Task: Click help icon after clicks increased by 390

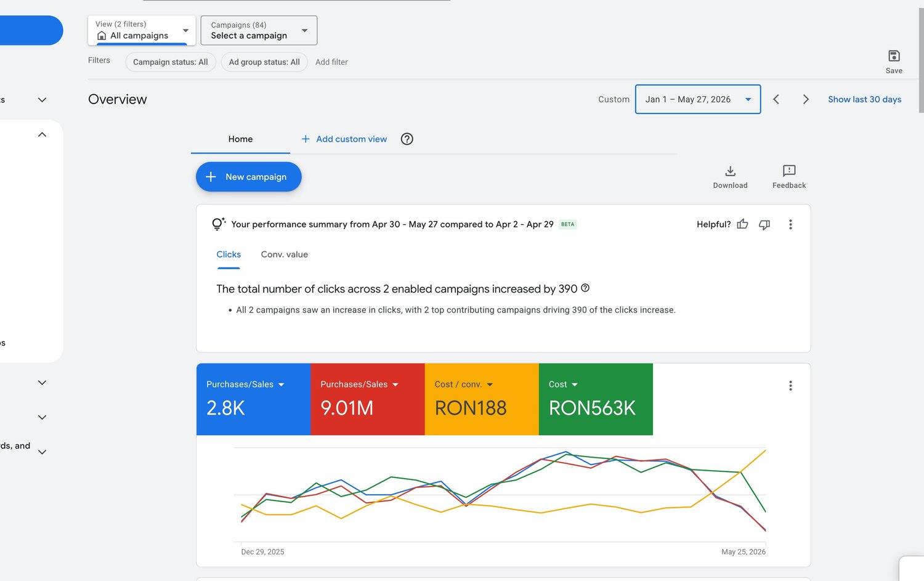Action: pos(585,288)
